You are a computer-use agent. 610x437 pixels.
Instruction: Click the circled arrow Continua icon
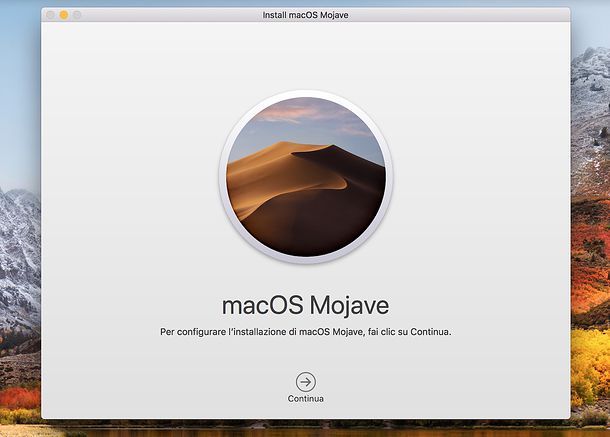[x=305, y=382]
